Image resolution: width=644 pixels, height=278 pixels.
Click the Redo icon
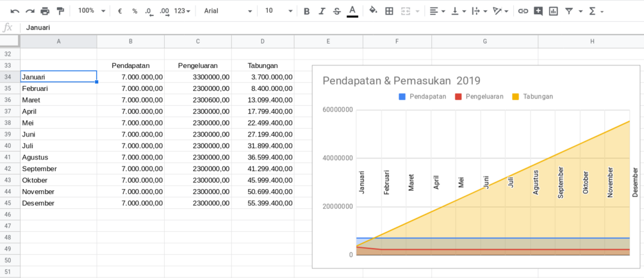click(30, 11)
